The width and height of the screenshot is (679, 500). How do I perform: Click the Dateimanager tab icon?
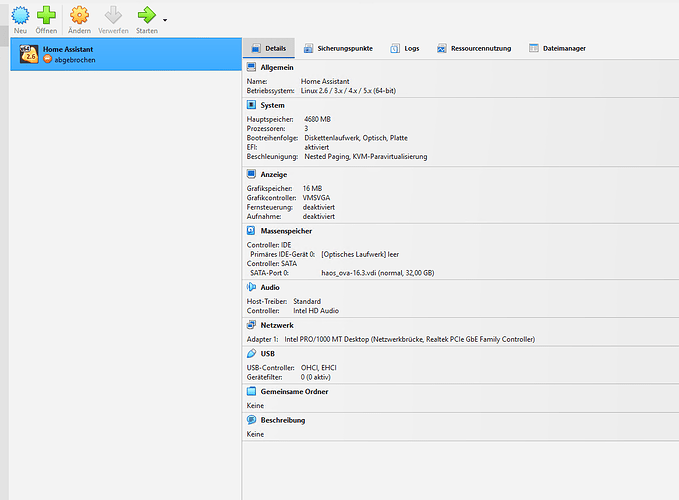[x=534, y=48]
